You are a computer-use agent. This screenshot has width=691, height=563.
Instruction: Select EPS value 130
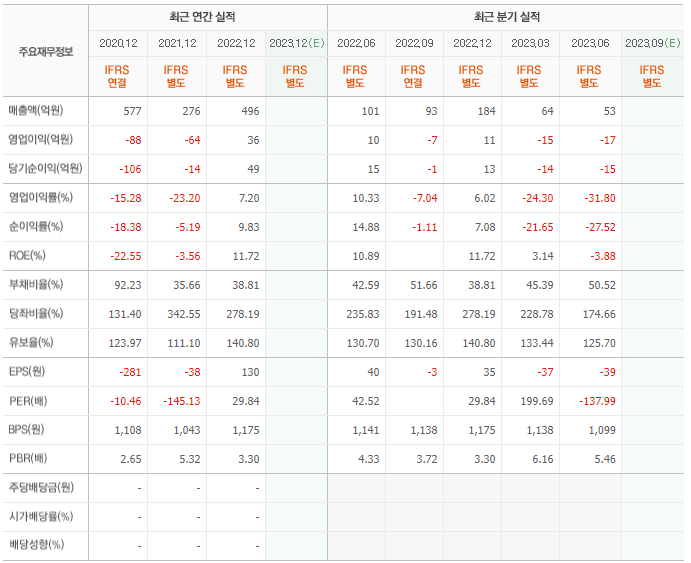click(x=250, y=372)
